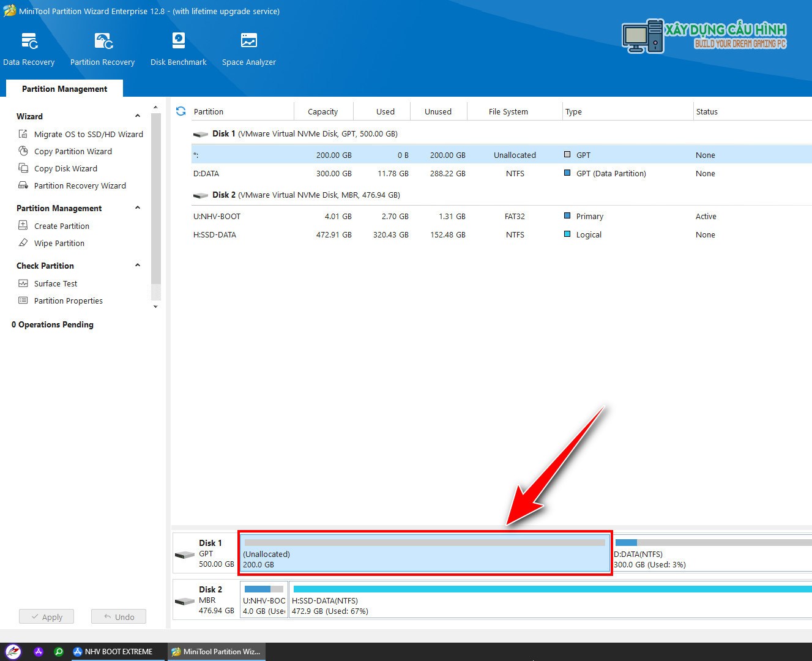
Task: Click the Partition Properties icon
Action: 23,301
